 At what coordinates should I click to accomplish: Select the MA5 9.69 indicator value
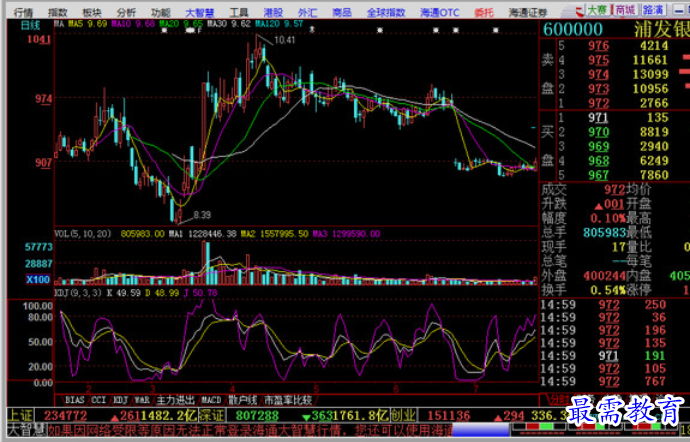tap(88, 24)
